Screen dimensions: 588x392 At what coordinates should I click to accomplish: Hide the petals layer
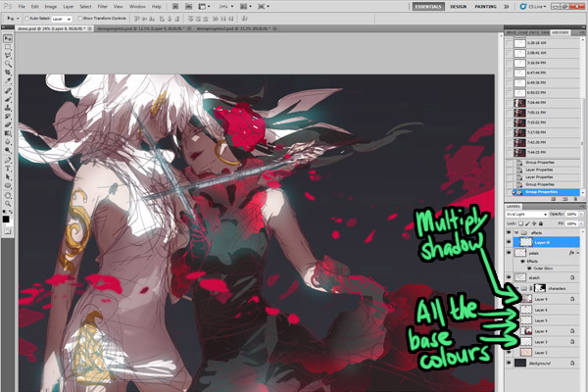click(509, 253)
